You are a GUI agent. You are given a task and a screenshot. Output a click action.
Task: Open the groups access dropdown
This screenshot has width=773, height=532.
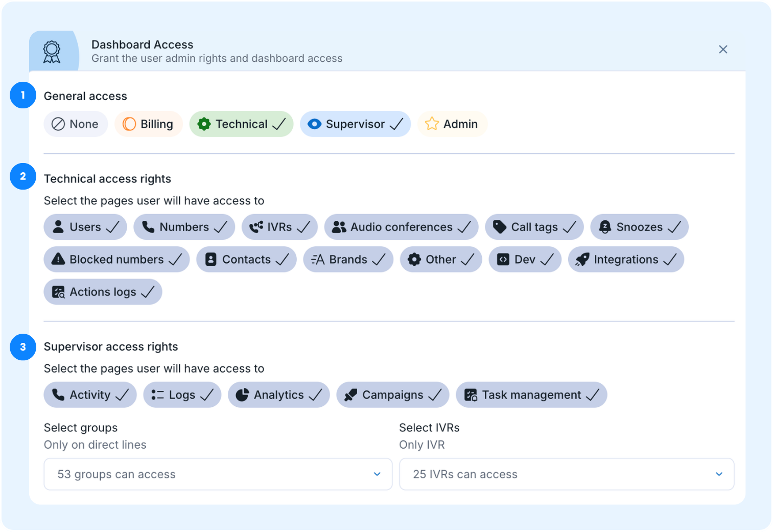(x=218, y=474)
